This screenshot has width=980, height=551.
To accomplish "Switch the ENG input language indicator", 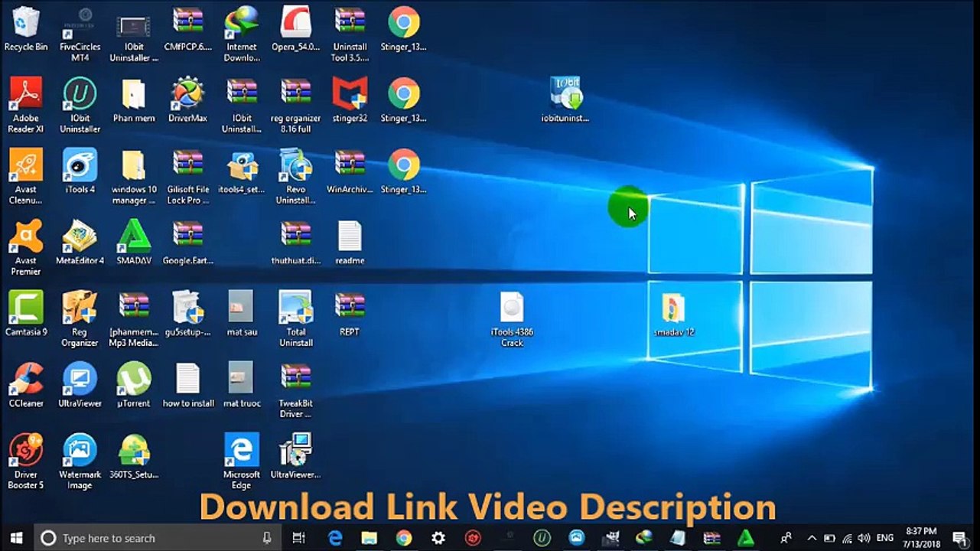I will coord(885,538).
